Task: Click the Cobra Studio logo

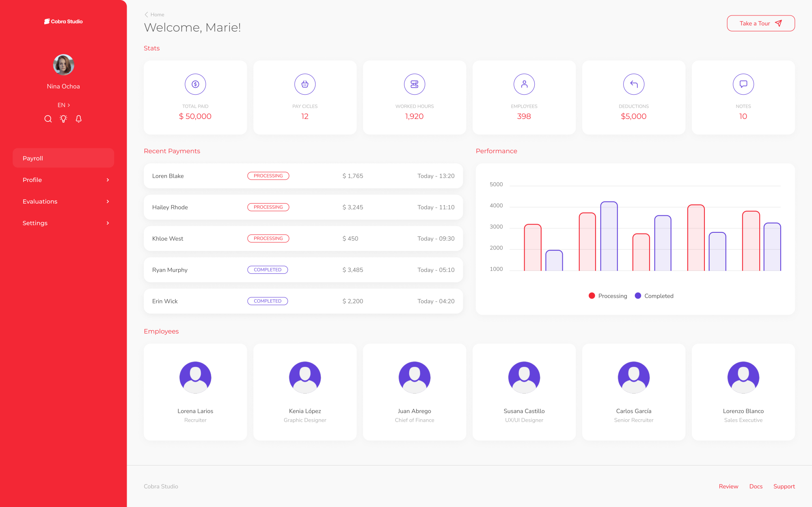Action: [63, 22]
